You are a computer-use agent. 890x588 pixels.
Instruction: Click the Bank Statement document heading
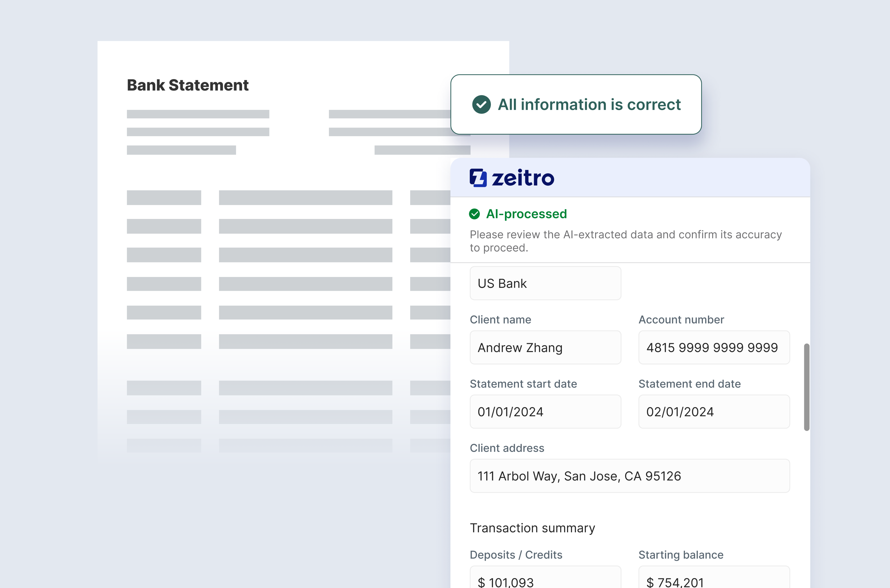188,85
